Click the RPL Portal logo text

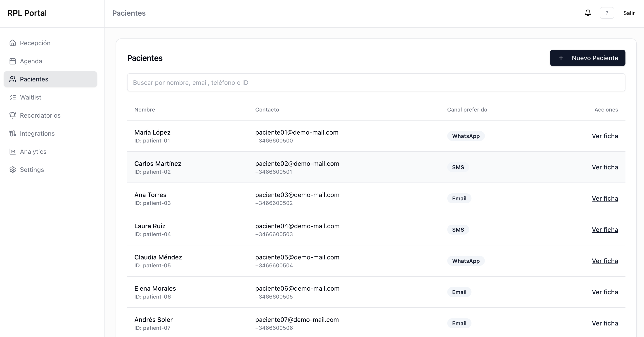click(27, 13)
